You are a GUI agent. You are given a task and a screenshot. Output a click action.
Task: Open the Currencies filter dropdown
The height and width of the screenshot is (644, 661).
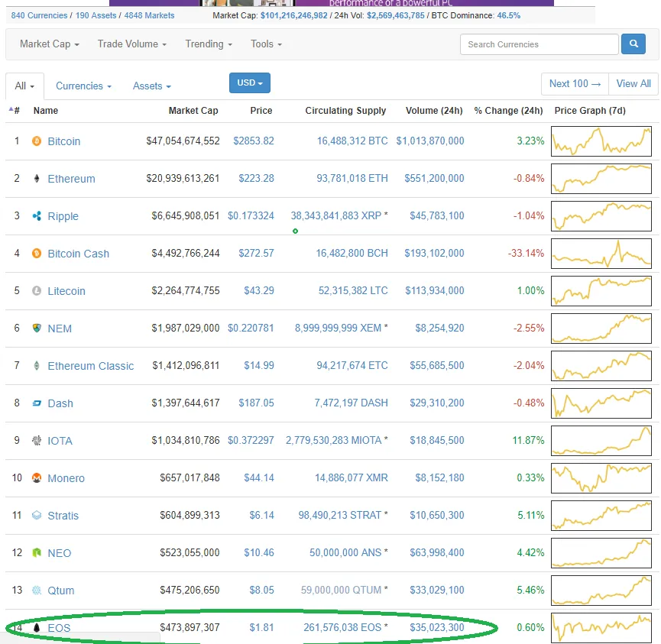[x=83, y=86]
